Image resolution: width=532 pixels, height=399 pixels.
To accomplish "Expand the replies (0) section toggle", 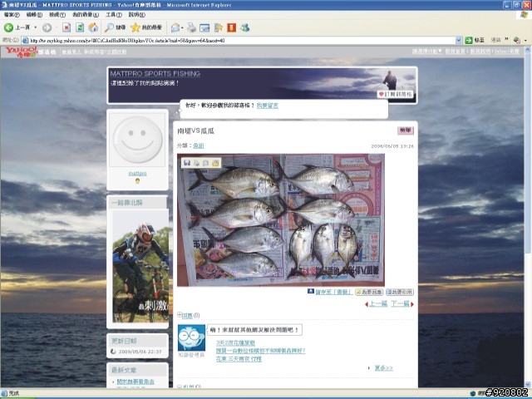I will (x=180, y=315).
